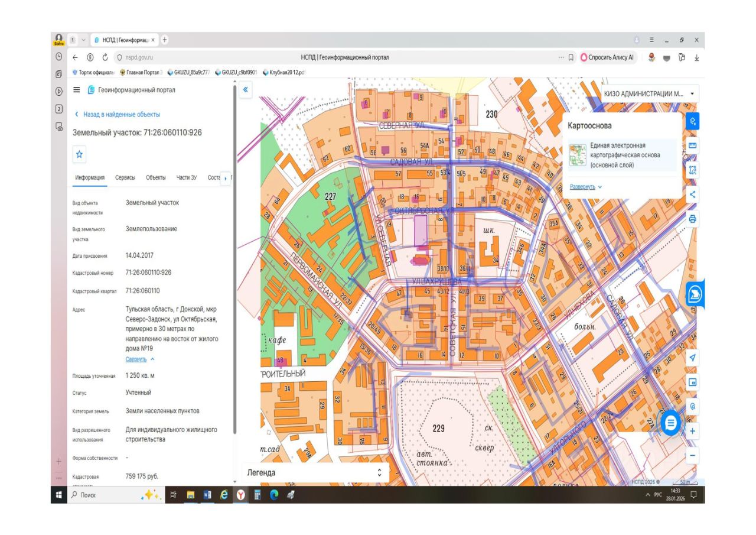Open the blue chat assistant bubble
Image resolution: width=756 pixels, height=535 pixels.
670,423
